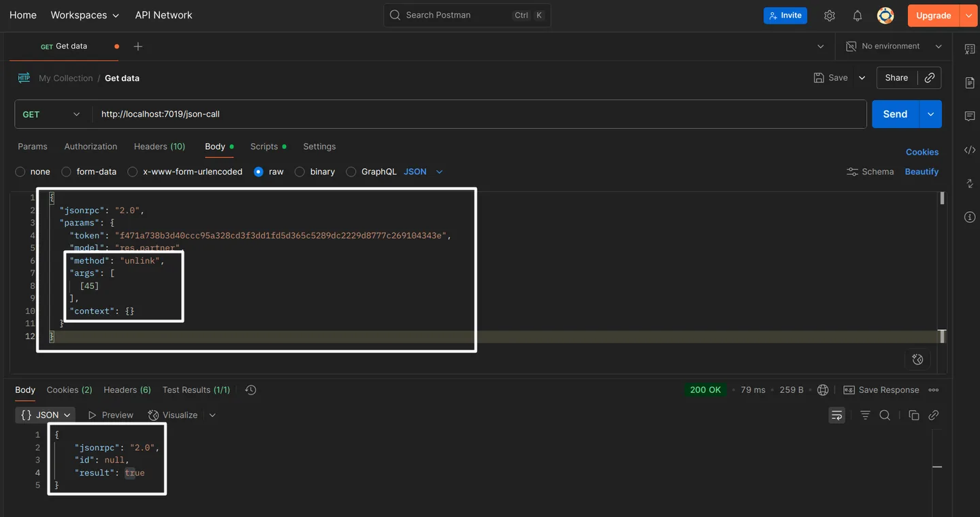The width and height of the screenshot is (980, 517).
Task: Open the code snippet icon in the right sidebar
Action: [x=970, y=150]
